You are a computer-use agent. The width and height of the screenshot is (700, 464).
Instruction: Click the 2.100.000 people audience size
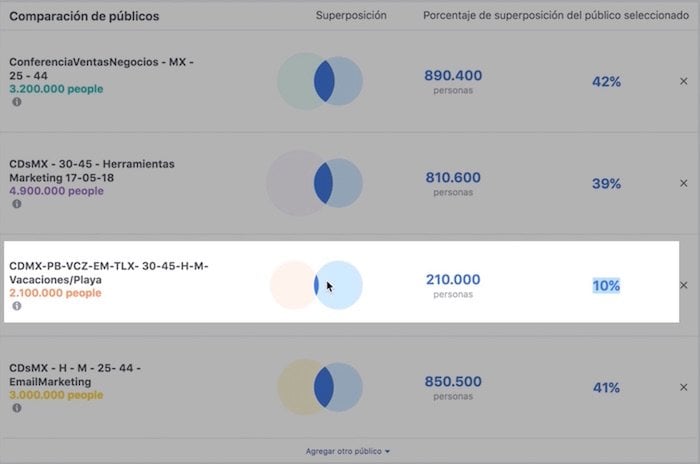(55, 293)
